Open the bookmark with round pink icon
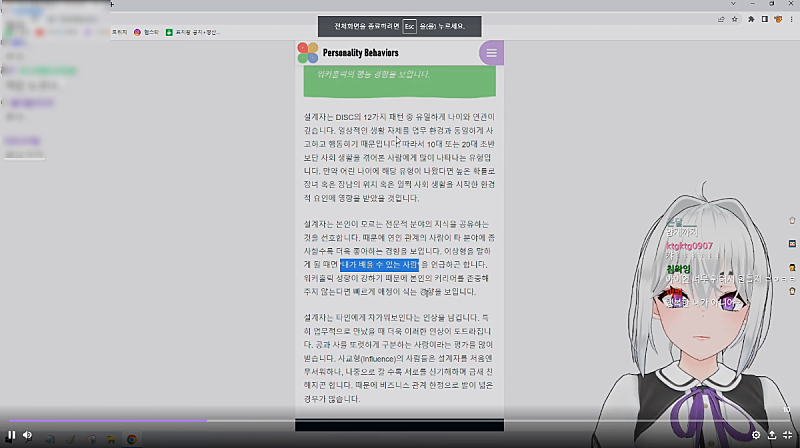This screenshot has height=448, width=800. coord(138,32)
